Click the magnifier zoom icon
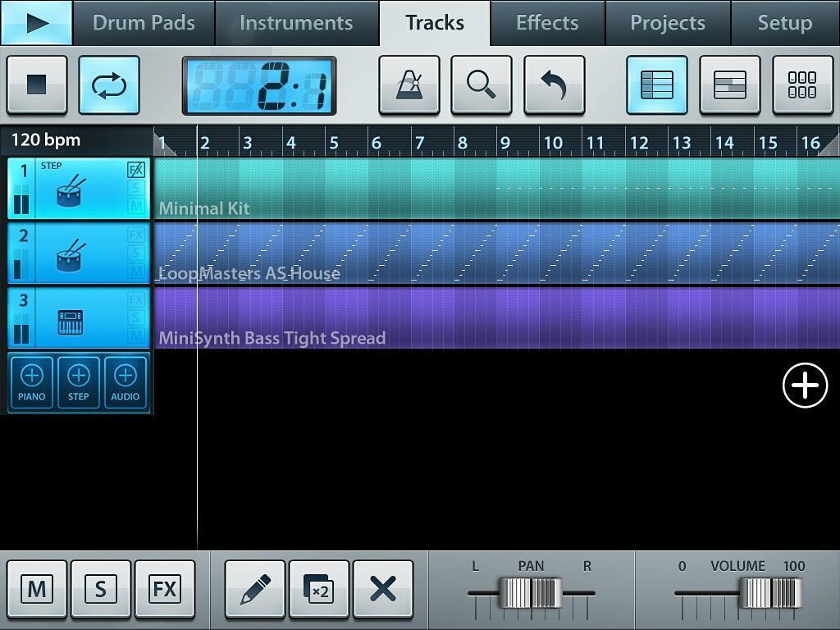This screenshot has height=630, width=840. click(x=481, y=84)
